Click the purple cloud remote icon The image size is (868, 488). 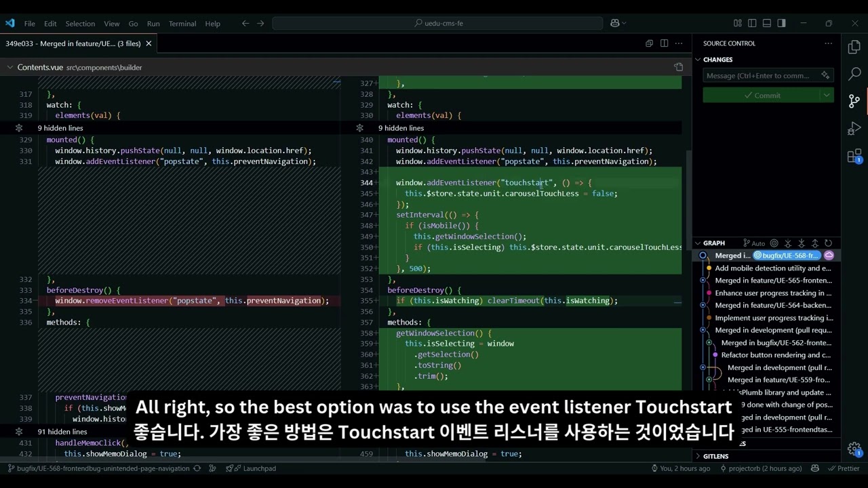pos(829,256)
